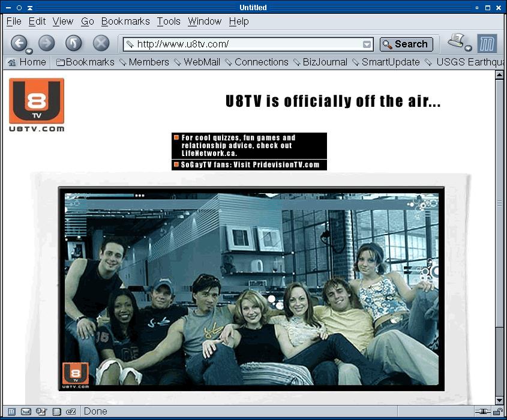Open the BizJournal bookmark link
507x420 pixels.
point(320,62)
